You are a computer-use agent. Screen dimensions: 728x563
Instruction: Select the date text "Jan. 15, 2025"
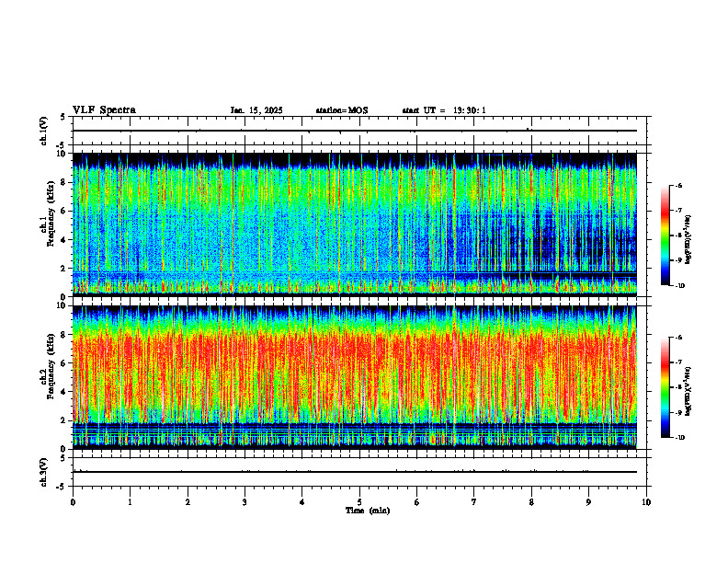click(x=256, y=110)
